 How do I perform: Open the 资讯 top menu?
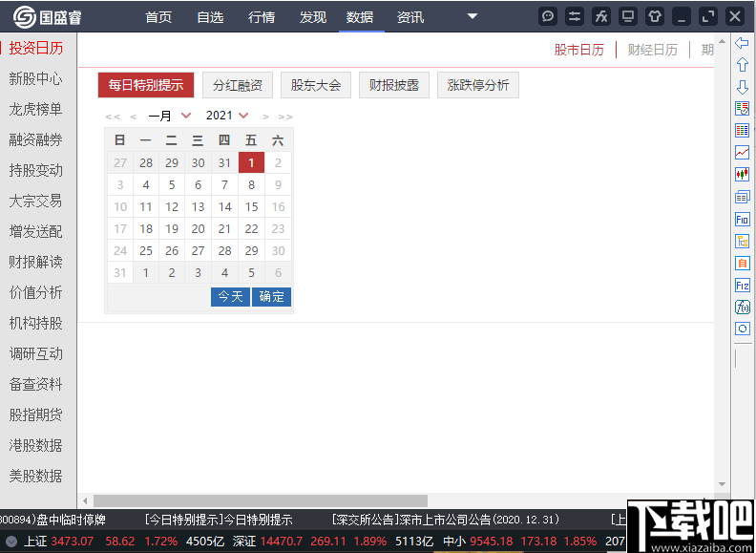pyautogui.click(x=410, y=17)
